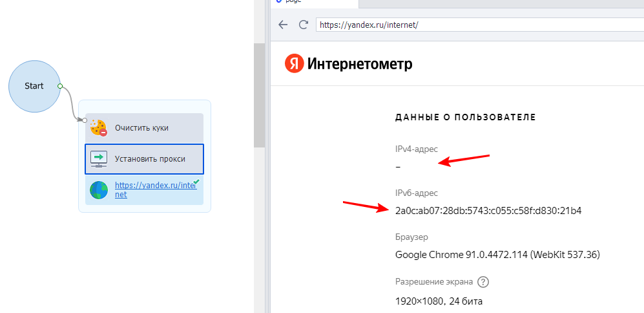The height and width of the screenshot is (313, 644).
Task: Click the ДАННЫЕ О ПОЛЬЗОВАТЕЛЕ heading
Action: coord(465,117)
